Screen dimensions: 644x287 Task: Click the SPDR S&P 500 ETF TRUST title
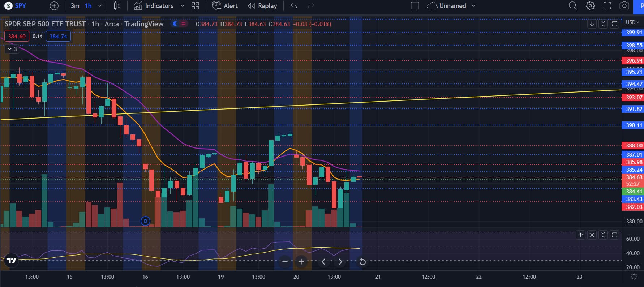(x=45, y=24)
